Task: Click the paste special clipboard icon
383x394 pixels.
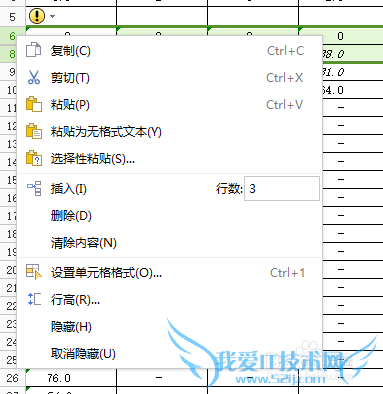Action: pyautogui.click(x=34, y=158)
